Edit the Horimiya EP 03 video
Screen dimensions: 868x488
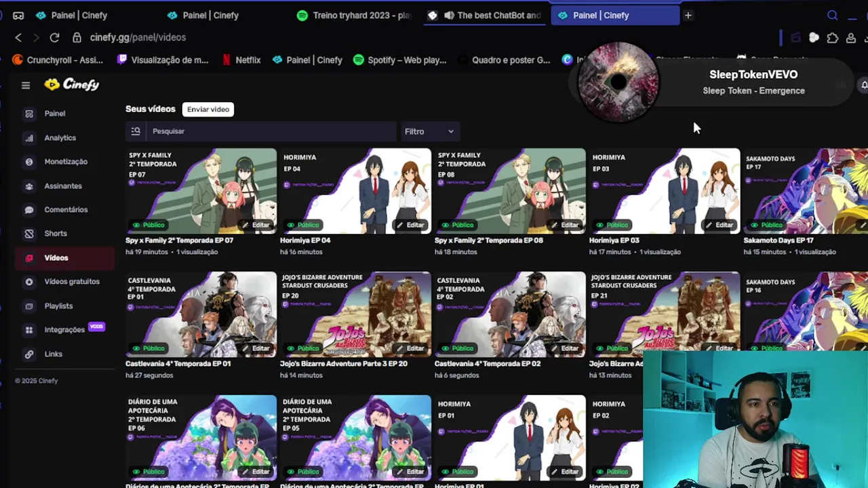[x=721, y=224]
